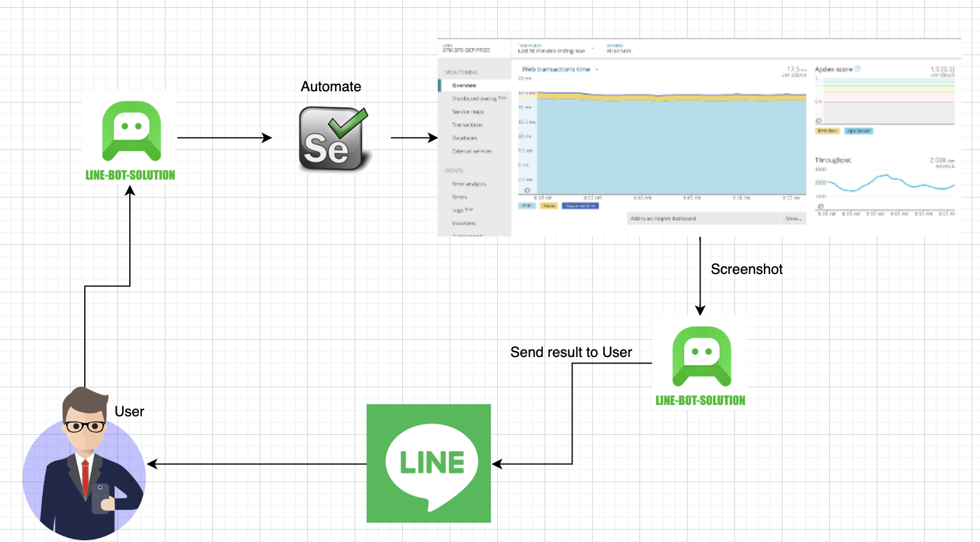
Task: Click the 'Automate' label text
Action: (331, 87)
